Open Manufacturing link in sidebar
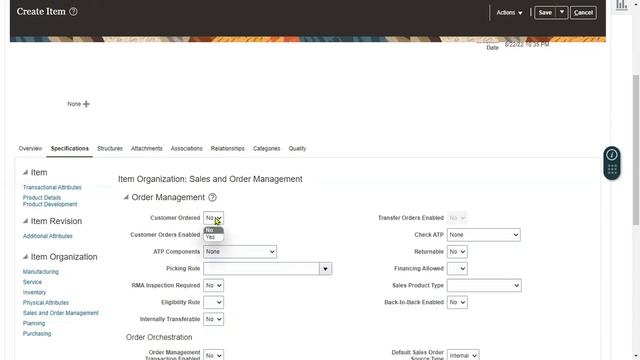 coord(41,272)
